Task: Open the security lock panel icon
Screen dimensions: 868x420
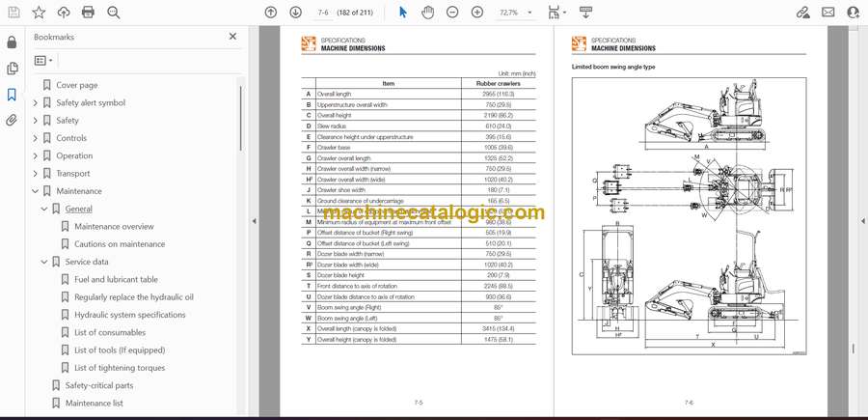Action: (x=12, y=42)
